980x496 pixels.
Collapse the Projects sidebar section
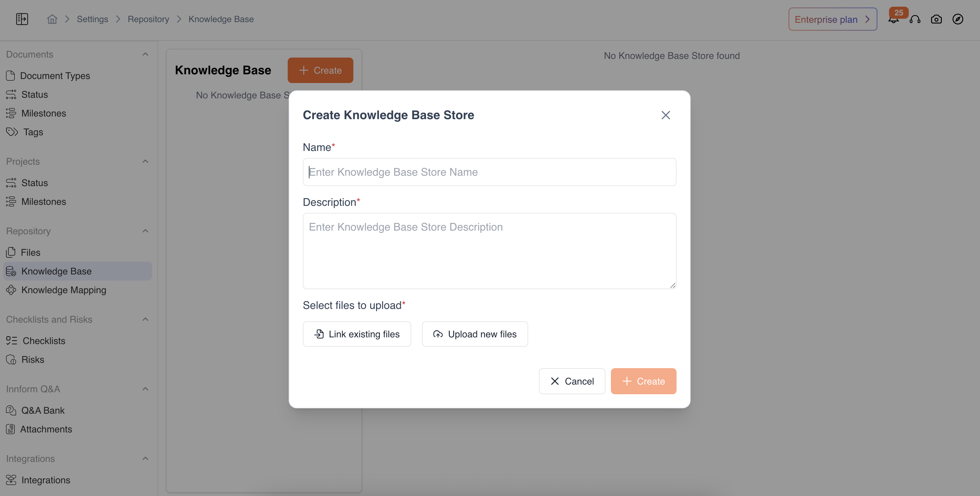coord(145,162)
